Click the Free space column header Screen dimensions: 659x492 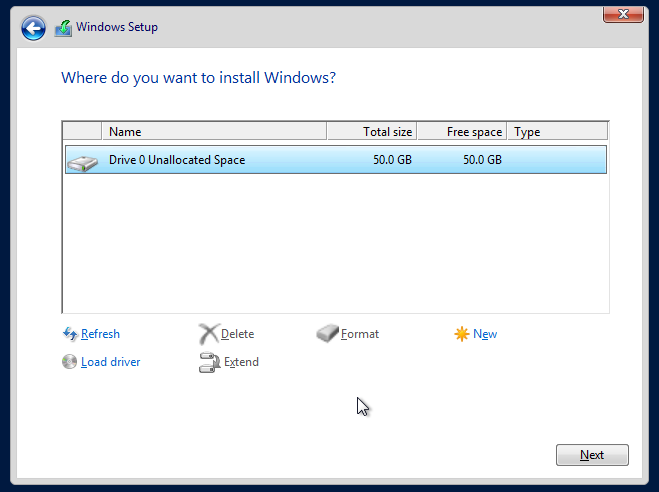pos(461,131)
